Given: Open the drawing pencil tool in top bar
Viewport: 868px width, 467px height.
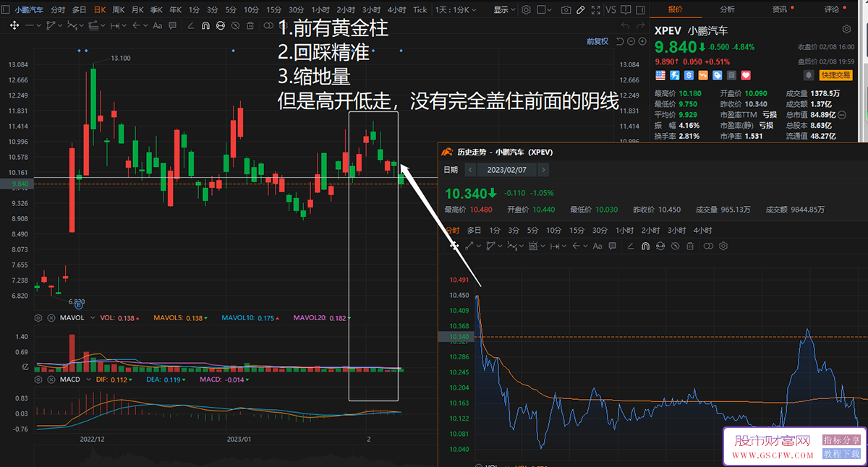Looking at the screenshot, I should (582, 10).
